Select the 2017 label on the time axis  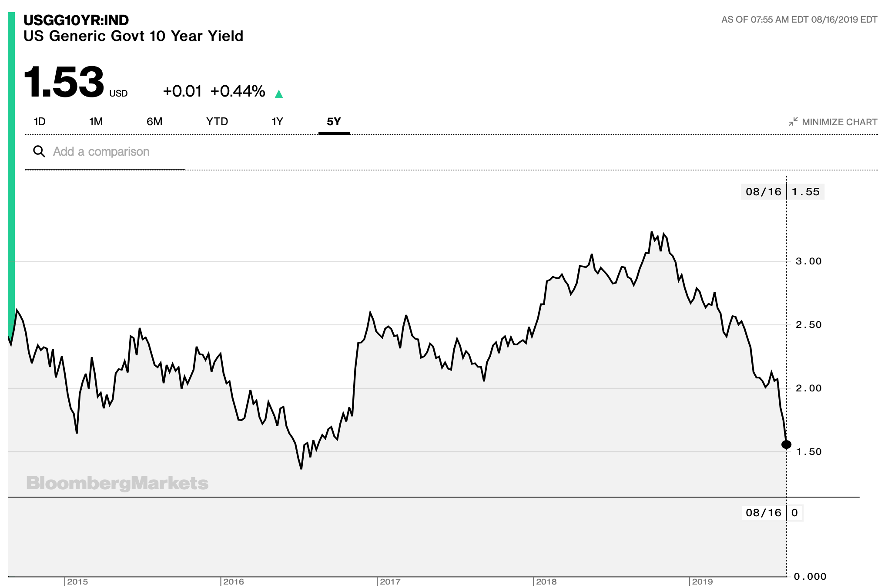(x=390, y=581)
